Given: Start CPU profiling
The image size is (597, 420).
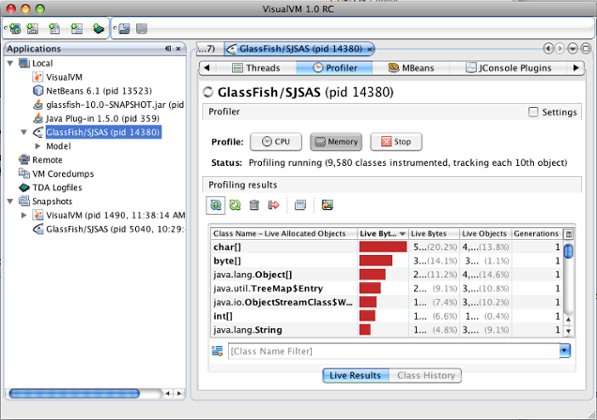Looking at the screenshot, I should (x=276, y=142).
